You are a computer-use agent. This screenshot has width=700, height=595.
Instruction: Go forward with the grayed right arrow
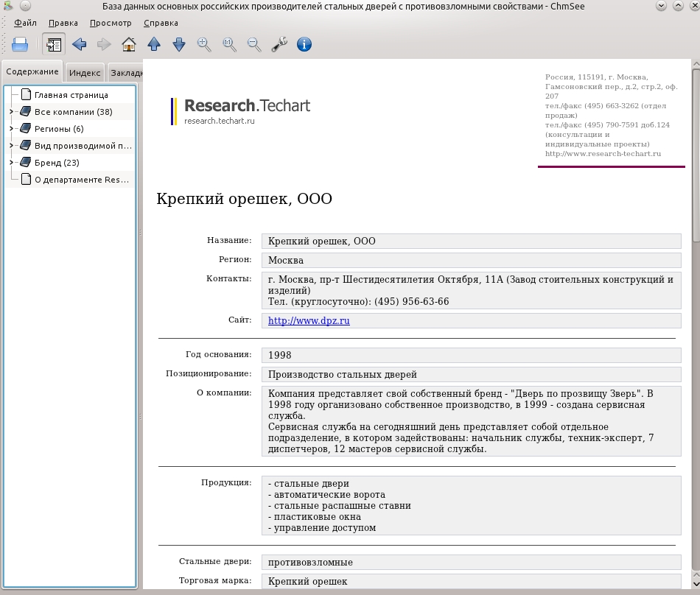[104, 45]
